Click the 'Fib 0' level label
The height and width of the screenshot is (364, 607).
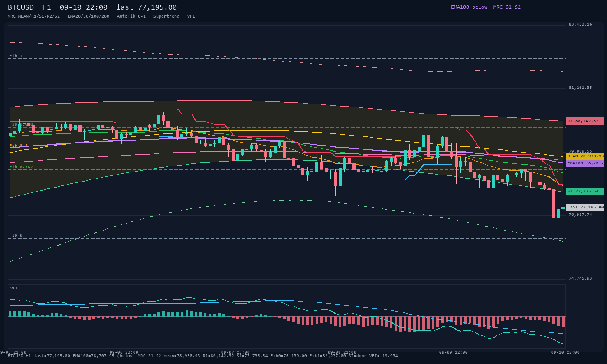(16, 235)
